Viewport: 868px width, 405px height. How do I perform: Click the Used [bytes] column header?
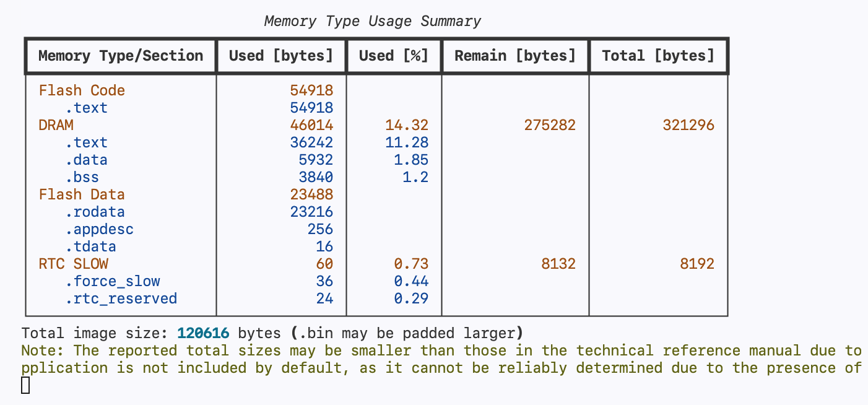281,56
